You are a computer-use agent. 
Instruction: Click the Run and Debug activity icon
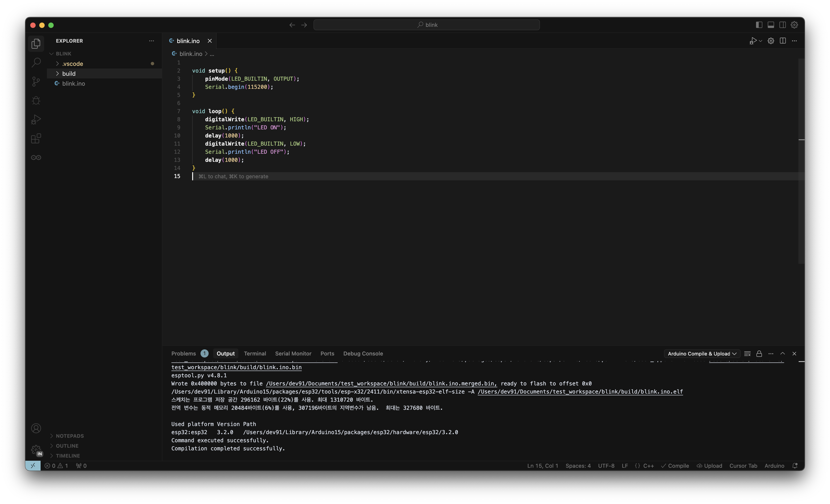coord(36,119)
